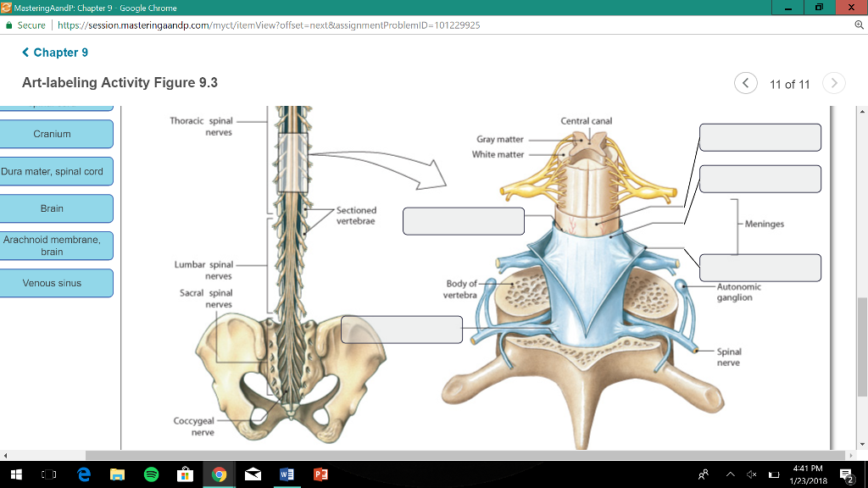868x488 pixels.
Task: Check battery status in the system tray
Action: click(776, 474)
